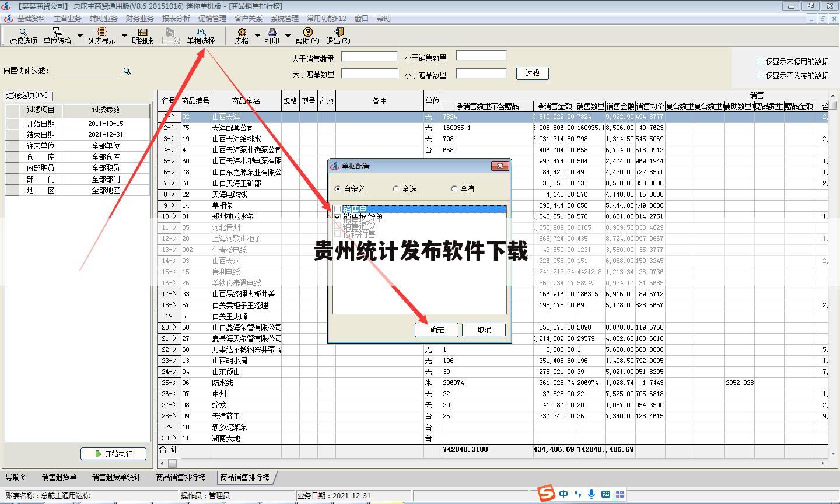This screenshot has height=504, width=840.
Task: Open 帮助(H) help from the toolbar
Action: [x=307, y=36]
